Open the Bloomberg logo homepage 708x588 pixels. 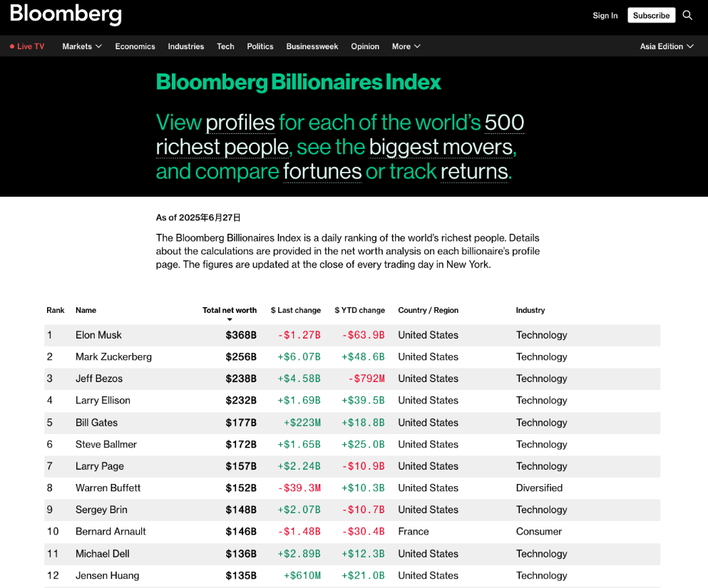pos(66,14)
